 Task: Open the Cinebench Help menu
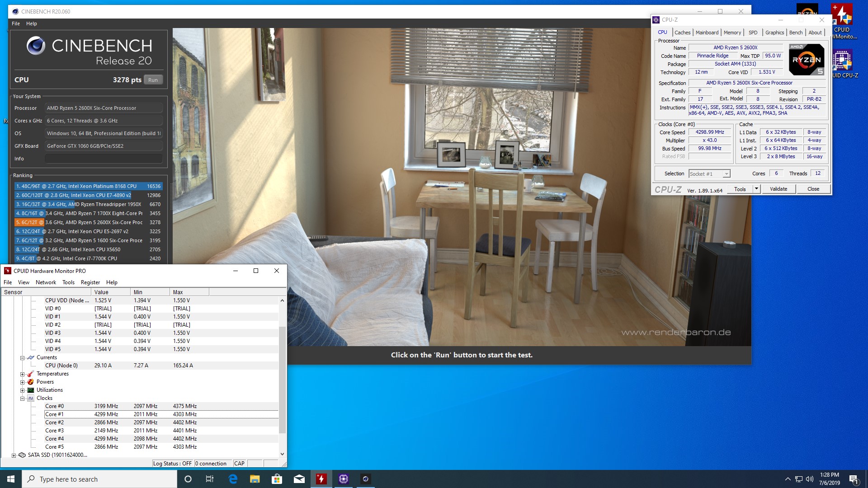(x=31, y=23)
